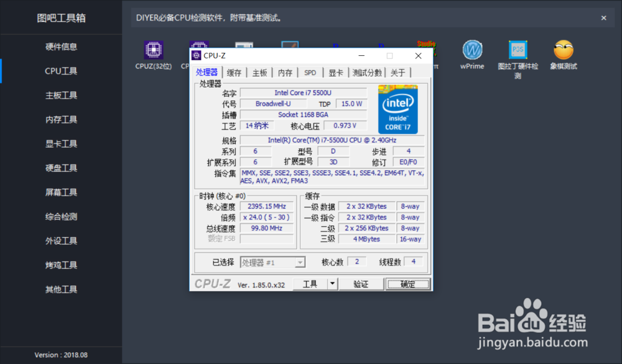The image size is (622, 364).
Task: Go to 屏幕工具 in the sidebar
Action: [x=61, y=193]
